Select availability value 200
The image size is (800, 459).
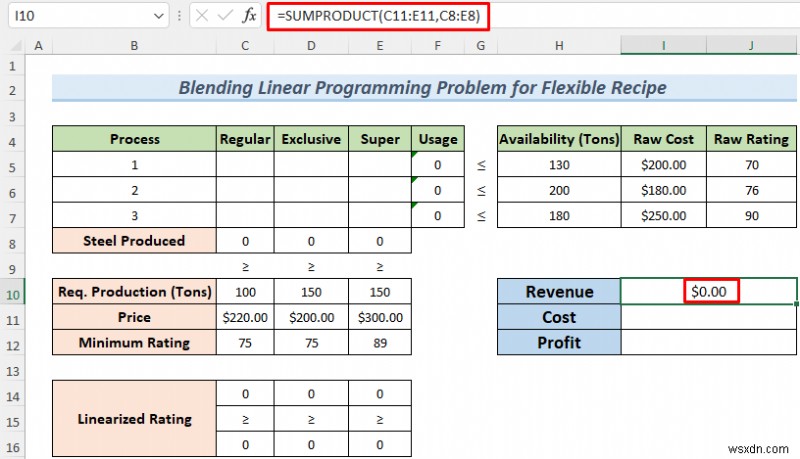[559, 190]
